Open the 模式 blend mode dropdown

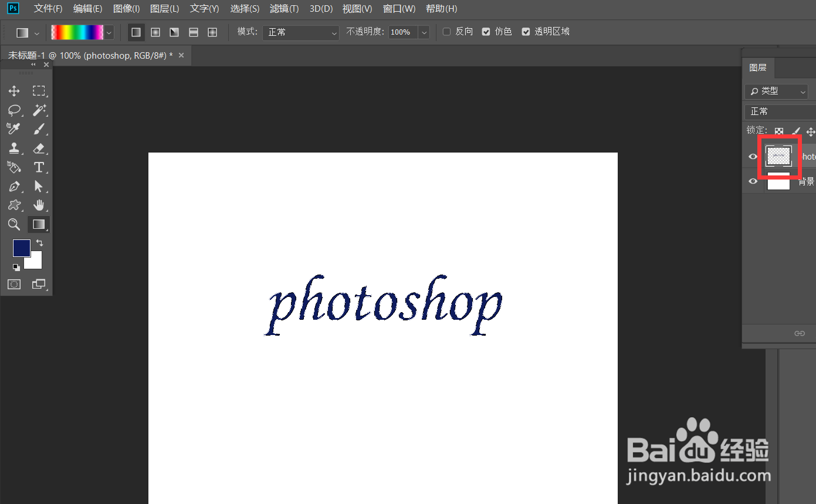pyautogui.click(x=301, y=32)
